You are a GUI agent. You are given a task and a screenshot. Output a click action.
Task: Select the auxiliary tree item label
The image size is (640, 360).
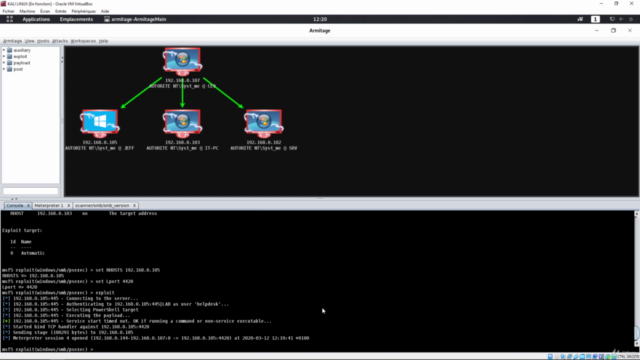22,50
